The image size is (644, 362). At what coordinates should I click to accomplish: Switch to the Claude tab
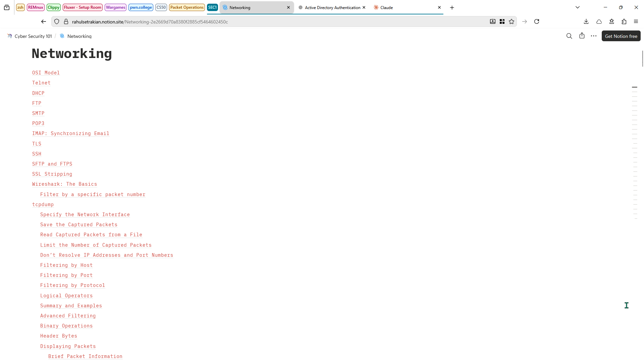(386, 7)
